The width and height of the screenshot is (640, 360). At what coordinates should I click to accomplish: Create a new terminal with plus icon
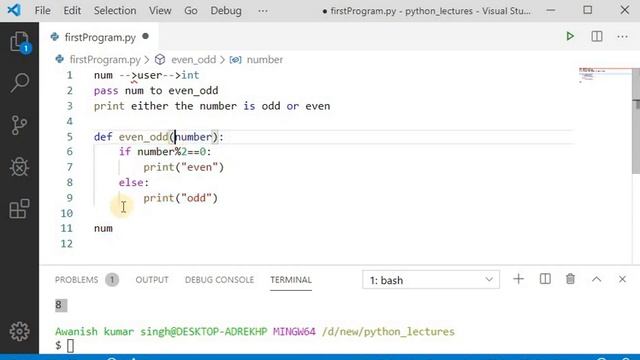coord(518,279)
